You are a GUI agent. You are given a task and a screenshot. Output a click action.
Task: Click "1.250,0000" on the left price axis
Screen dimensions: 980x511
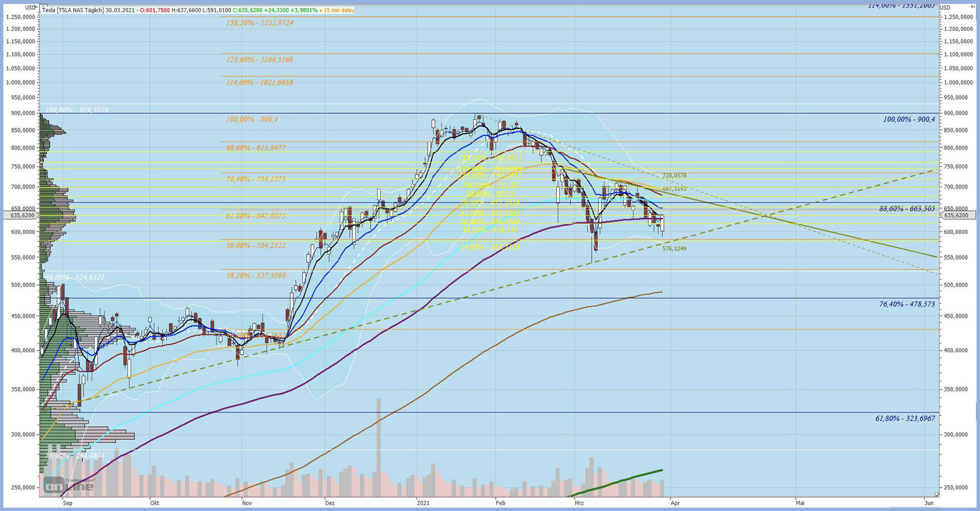click(20, 17)
